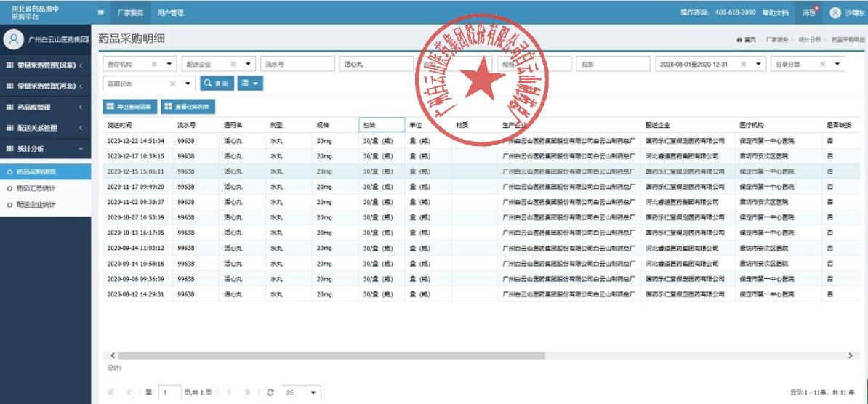Open the 配送企业 filter dropdown arrow
Viewport: 868px width, 404px height.
[248, 64]
